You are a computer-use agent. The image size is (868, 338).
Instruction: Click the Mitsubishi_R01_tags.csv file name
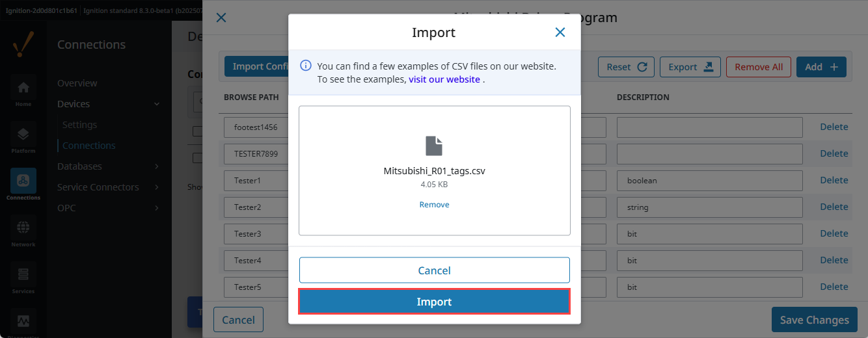(x=434, y=172)
